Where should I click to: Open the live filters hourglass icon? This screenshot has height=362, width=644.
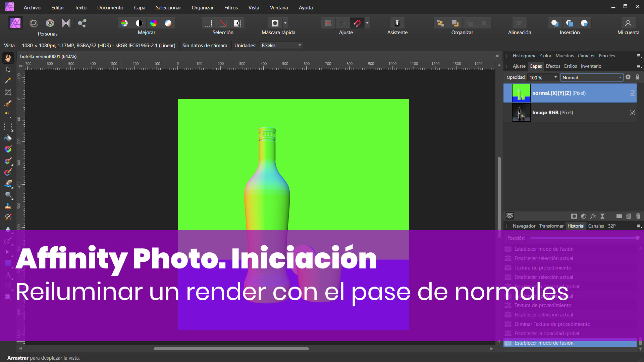(x=602, y=216)
